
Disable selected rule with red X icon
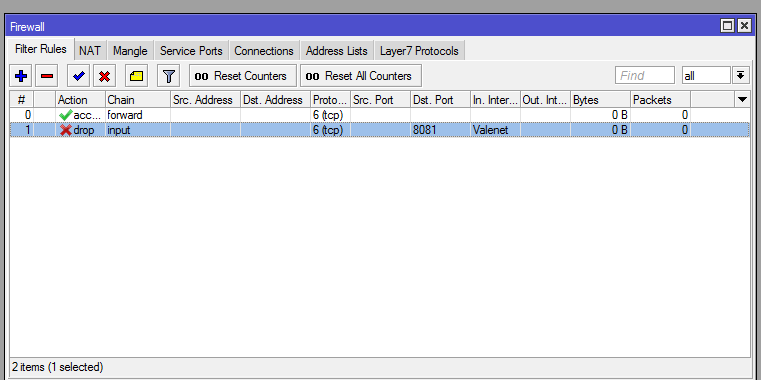pos(104,76)
